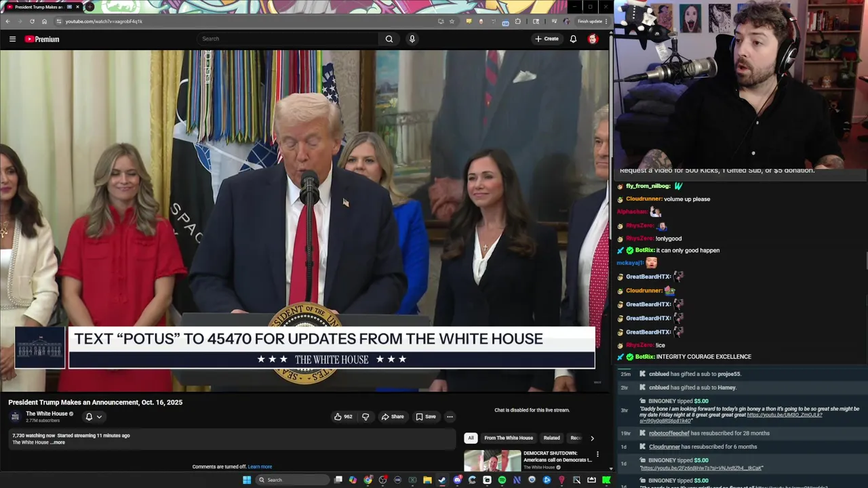Image resolution: width=868 pixels, height=488 pixels.
Task: Click the browser address bar URL
Action: pyautogui.click(x=104, y=21)
